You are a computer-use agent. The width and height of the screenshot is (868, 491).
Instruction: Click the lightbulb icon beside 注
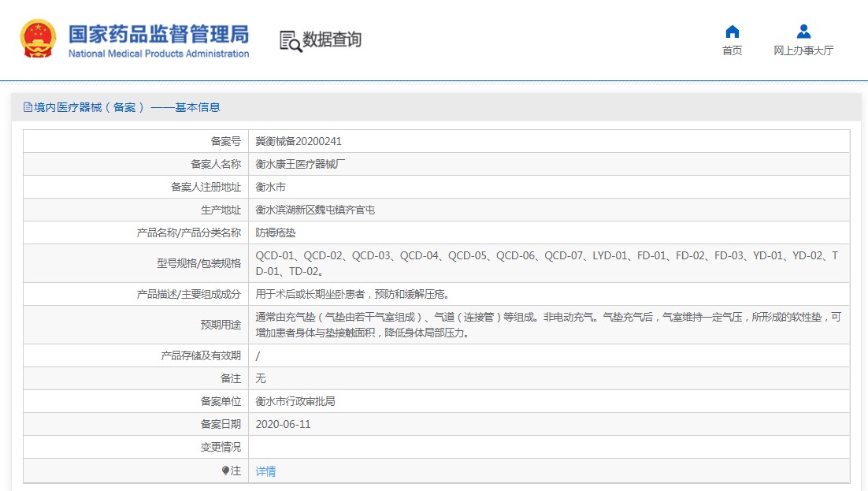[225, 471]
